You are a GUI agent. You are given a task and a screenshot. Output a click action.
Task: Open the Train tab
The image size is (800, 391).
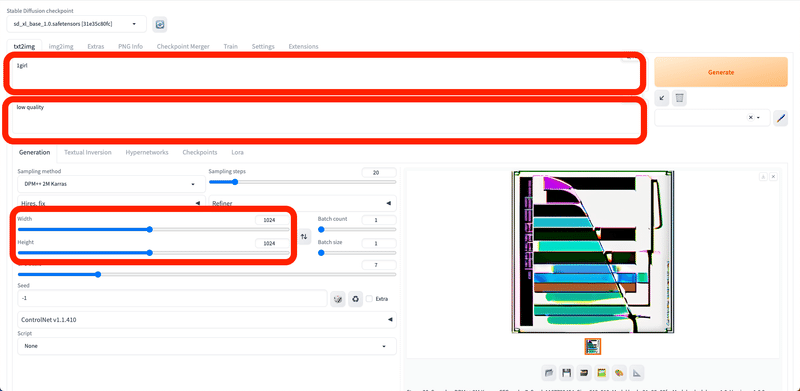point(231,46)
